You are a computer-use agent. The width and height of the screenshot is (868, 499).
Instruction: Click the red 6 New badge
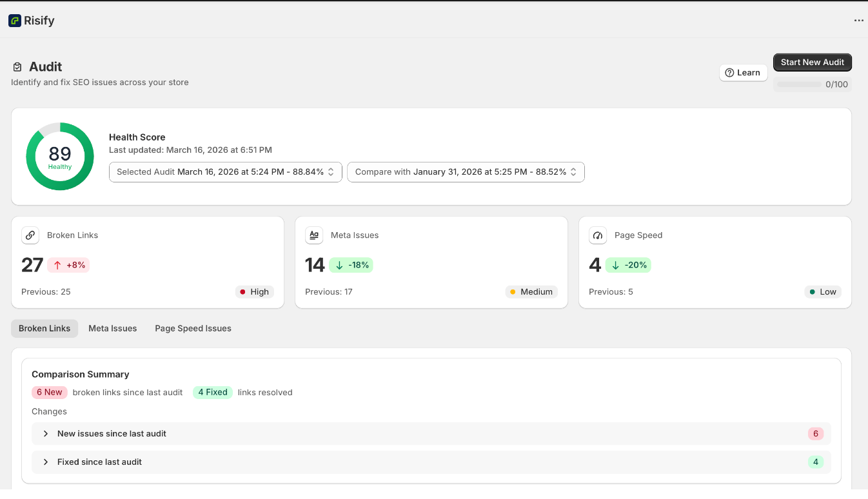[x=50, y=392]
